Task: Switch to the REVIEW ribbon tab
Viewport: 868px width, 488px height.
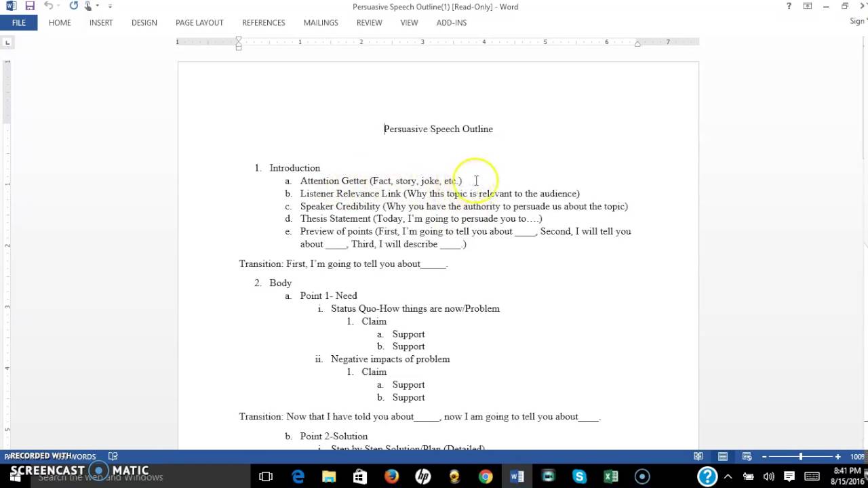Action: (370, 22)
